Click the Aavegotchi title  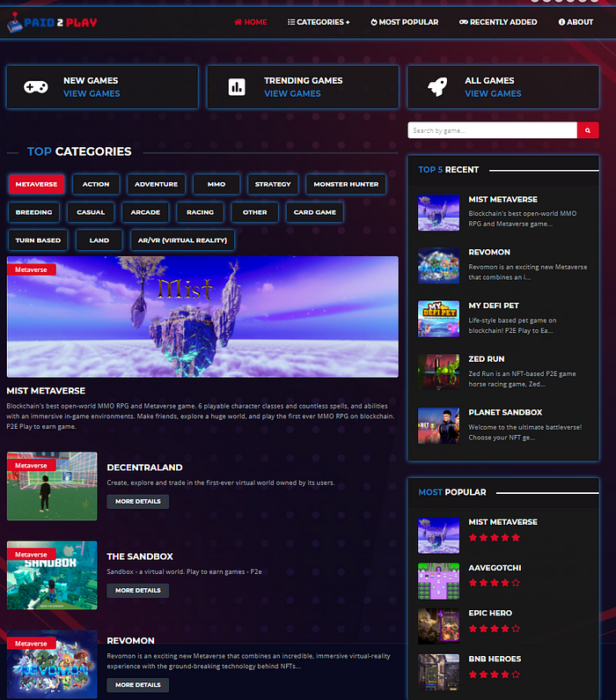(495, 568)
